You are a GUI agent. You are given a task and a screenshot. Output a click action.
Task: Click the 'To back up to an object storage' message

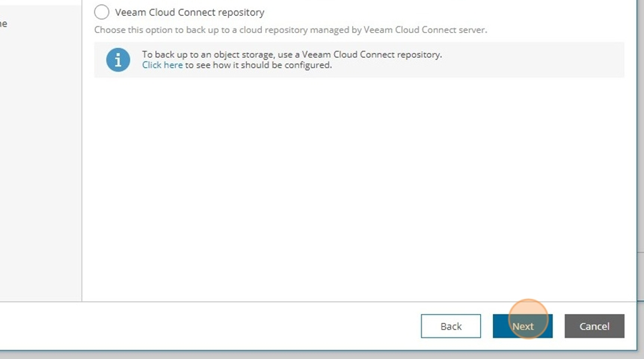point(292,54)
